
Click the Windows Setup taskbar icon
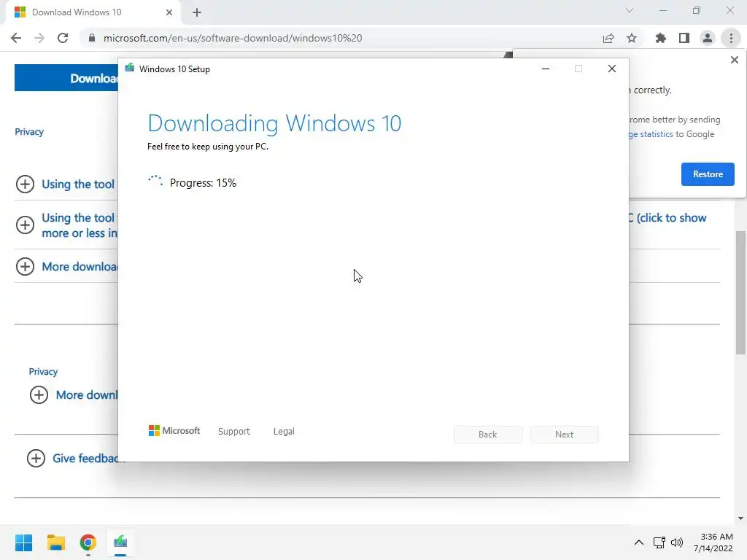(120, 542)
